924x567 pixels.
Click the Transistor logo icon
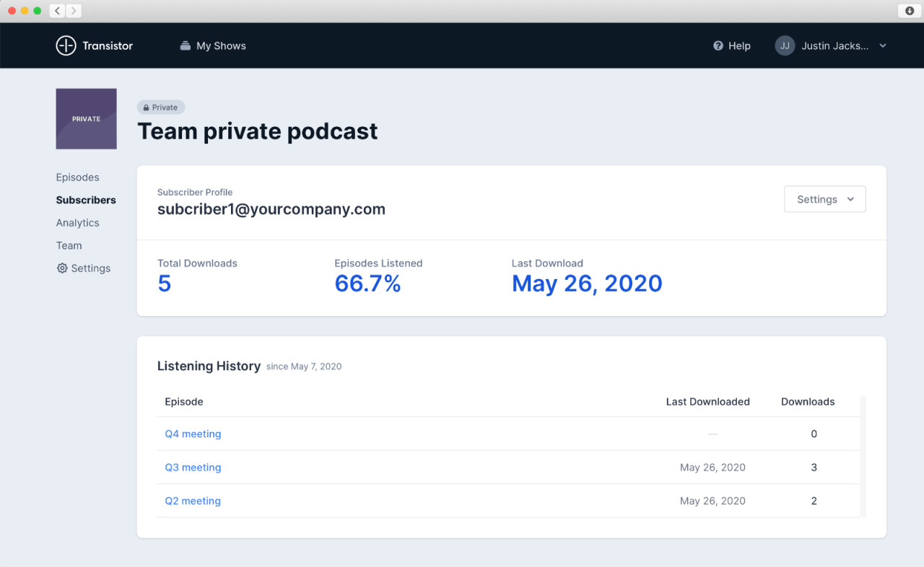click(x=66, y=45)
